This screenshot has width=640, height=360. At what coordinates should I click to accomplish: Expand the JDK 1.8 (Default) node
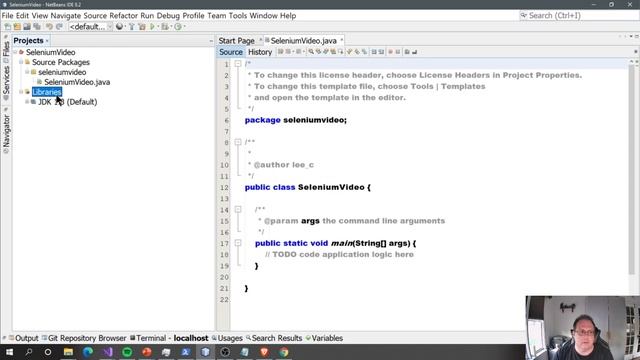coord(27,102)
